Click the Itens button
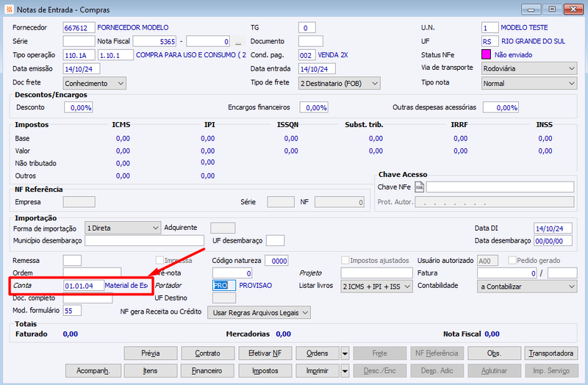 click(151, 371)
